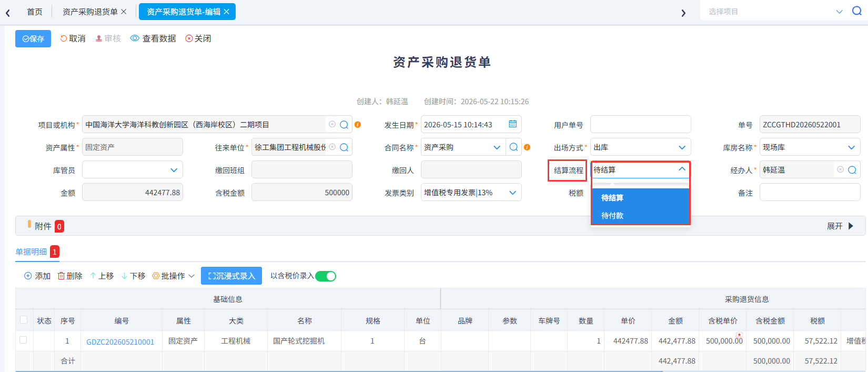This screenshot has width=868, height=372.
Task: Click the 含税单价 column header
Action: pos(723,321)
